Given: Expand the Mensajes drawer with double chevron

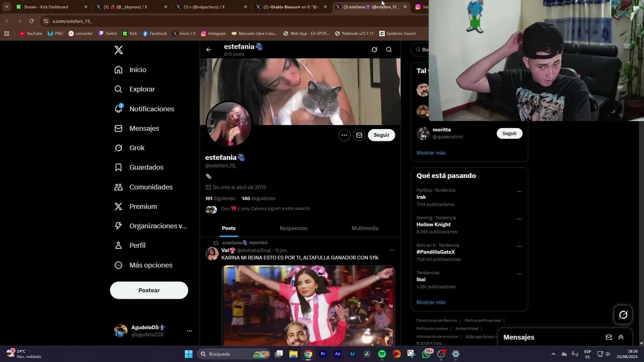Looking at the screenshot, I should tap(621, 337).
